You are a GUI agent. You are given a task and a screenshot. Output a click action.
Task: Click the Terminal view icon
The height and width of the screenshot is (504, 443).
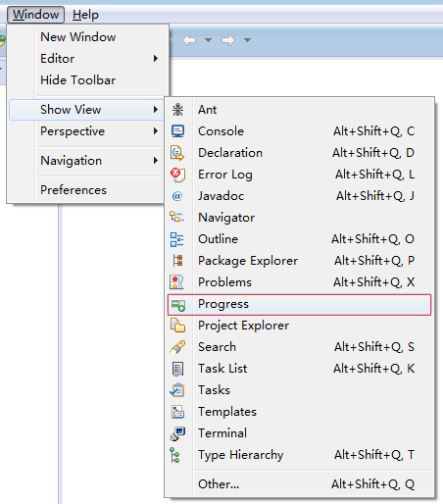click(x=177, y=433)
